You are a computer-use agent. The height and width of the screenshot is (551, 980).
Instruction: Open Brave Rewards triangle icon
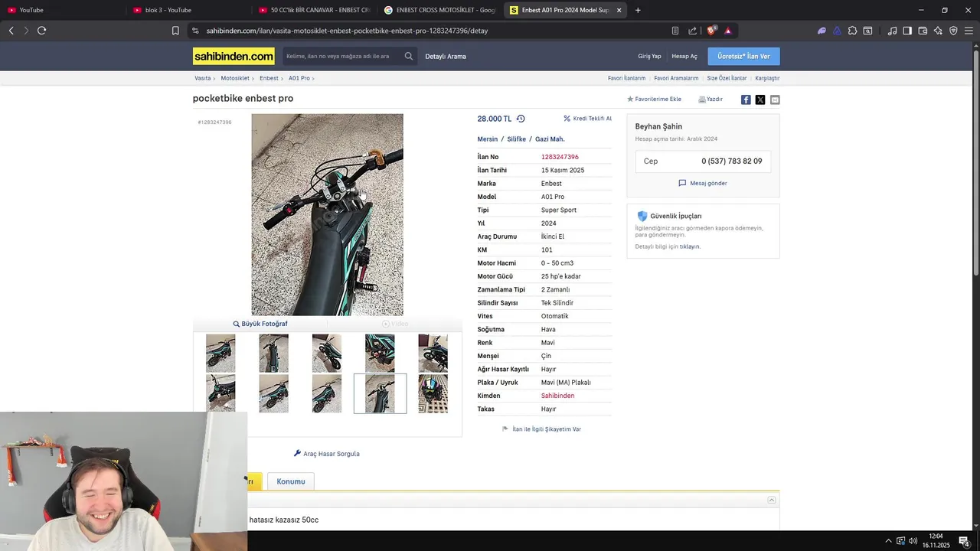(727, 31)
